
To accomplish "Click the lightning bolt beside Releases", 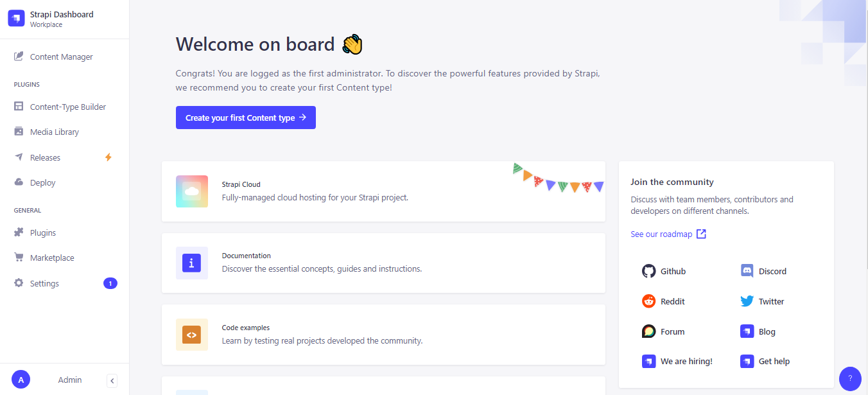I will [108, 157].
